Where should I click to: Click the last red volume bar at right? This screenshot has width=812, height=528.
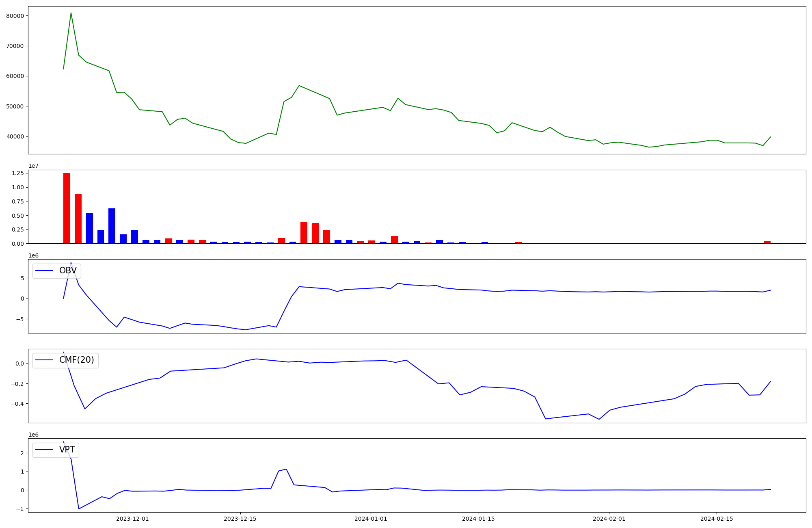coord(767,242)
